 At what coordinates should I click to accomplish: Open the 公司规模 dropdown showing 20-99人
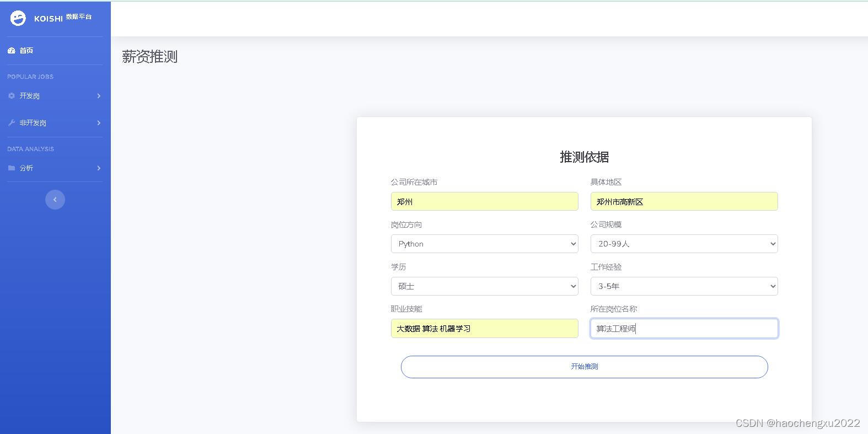click(x=684, y=244)
